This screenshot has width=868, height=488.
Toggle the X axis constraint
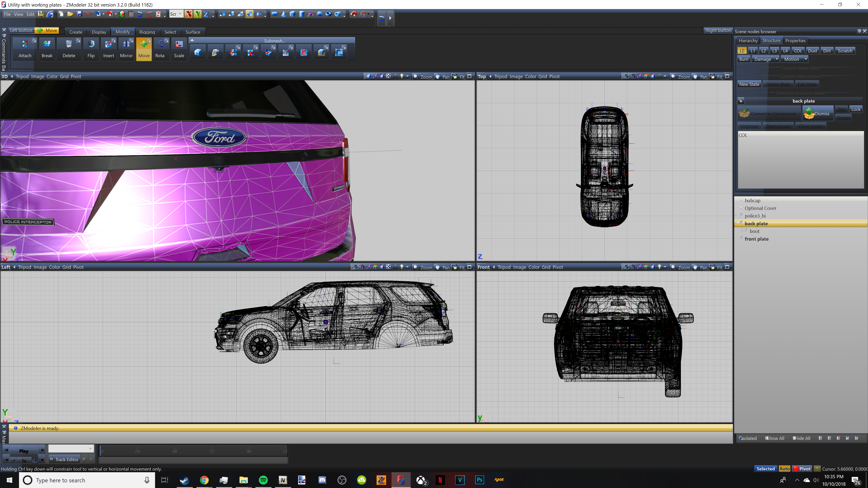[x=188, y=14]
